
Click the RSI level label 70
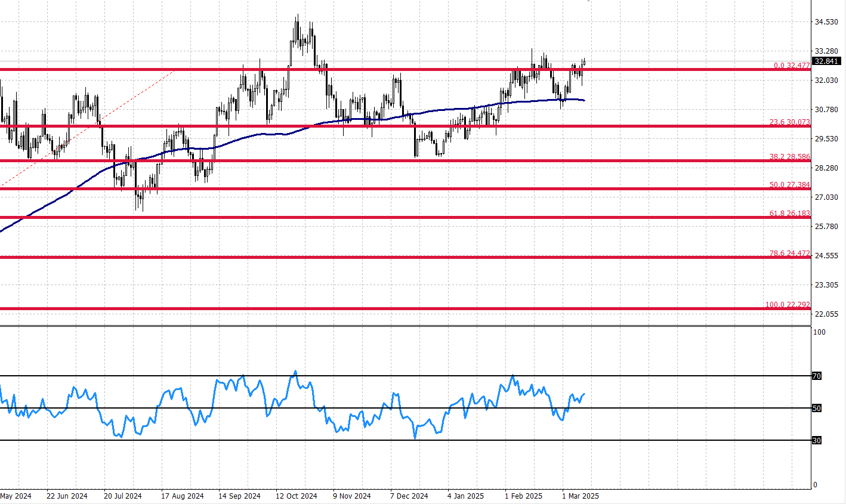pos(817,376)
